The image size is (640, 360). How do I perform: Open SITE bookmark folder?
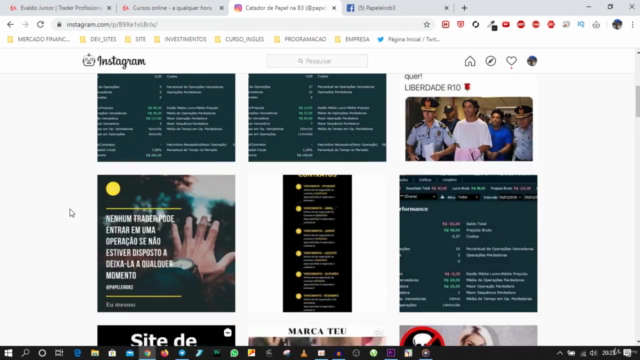pos(135,40)
